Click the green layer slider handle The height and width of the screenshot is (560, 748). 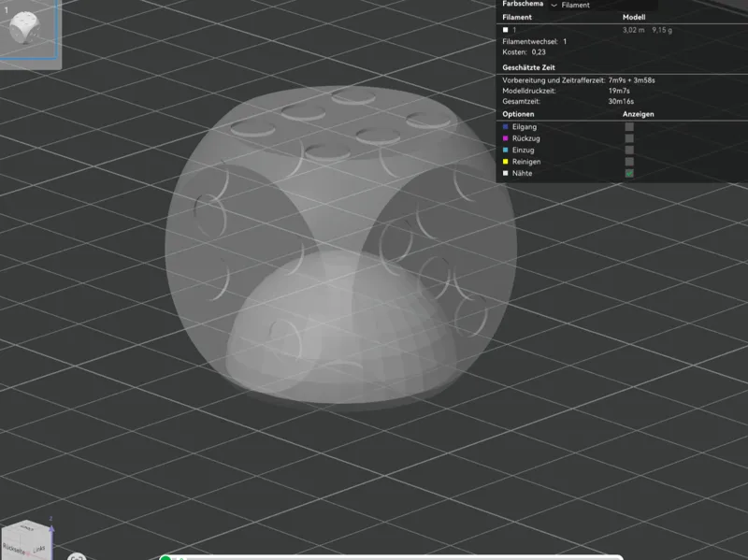click(x=165, y=557)
